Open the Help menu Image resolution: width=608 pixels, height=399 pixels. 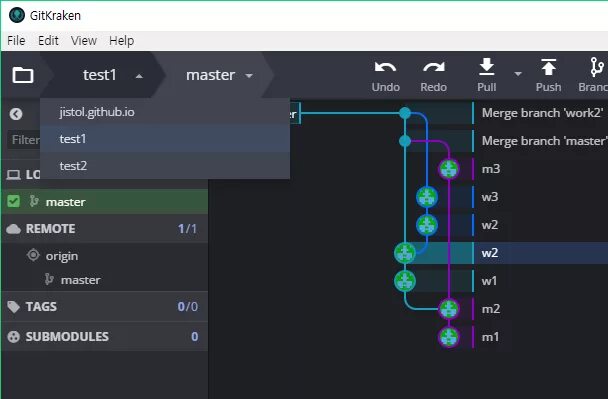121,40
